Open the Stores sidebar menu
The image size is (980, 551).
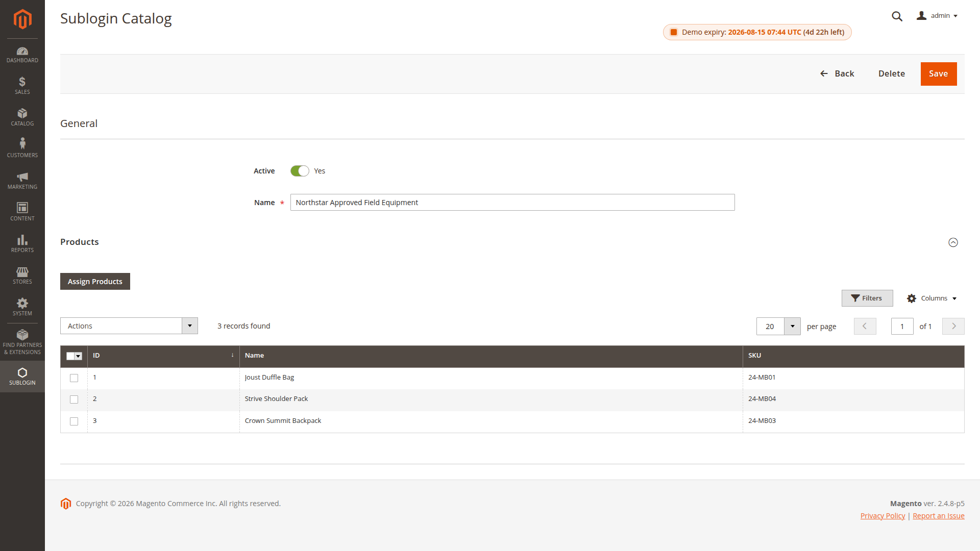point(22,275)
